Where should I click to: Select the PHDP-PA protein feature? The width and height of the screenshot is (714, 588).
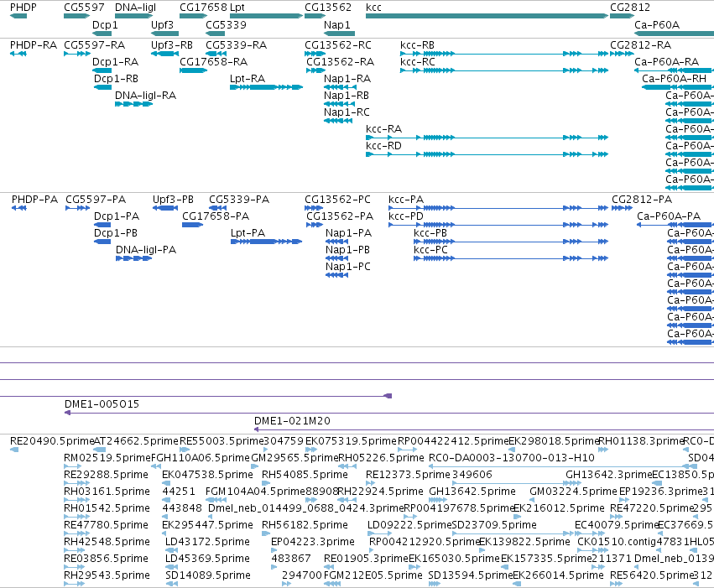19,208
